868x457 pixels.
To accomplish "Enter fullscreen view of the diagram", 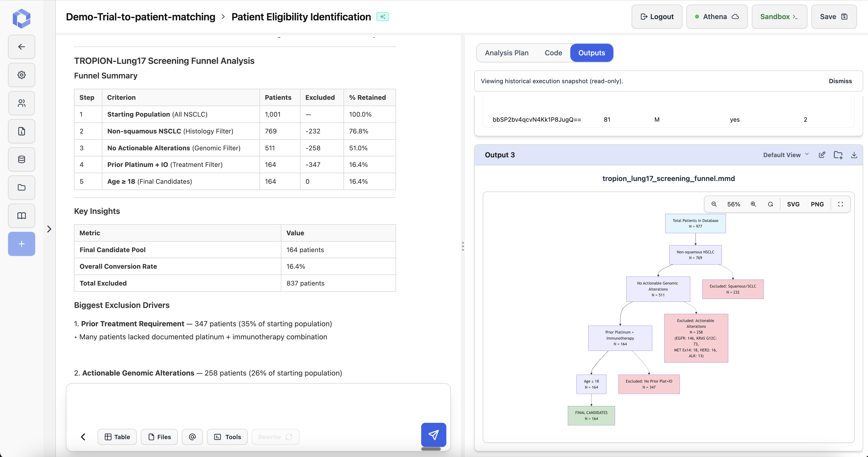I will point(840,204).
